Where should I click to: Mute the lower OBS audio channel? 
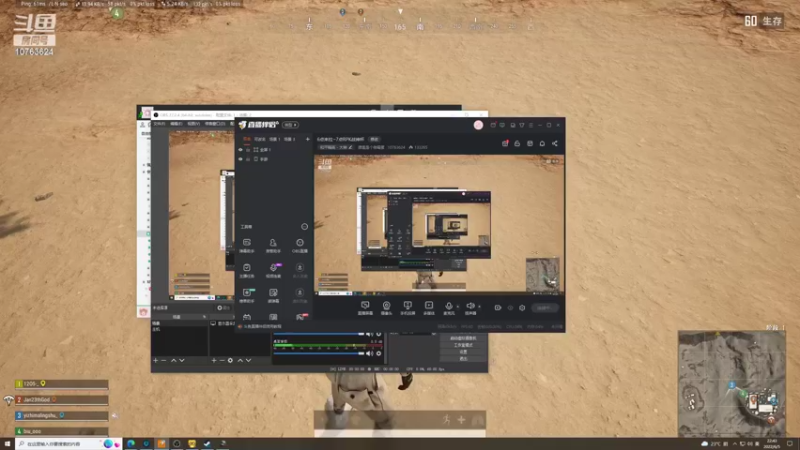(369, 353)
